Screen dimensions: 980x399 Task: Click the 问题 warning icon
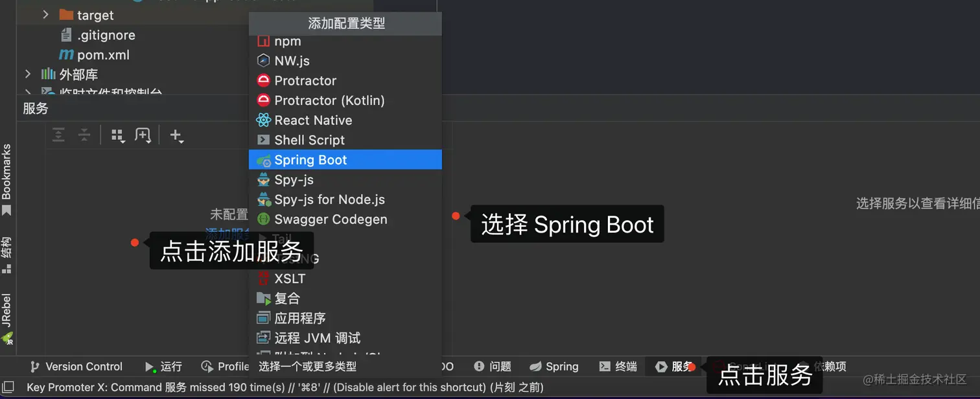479,367
